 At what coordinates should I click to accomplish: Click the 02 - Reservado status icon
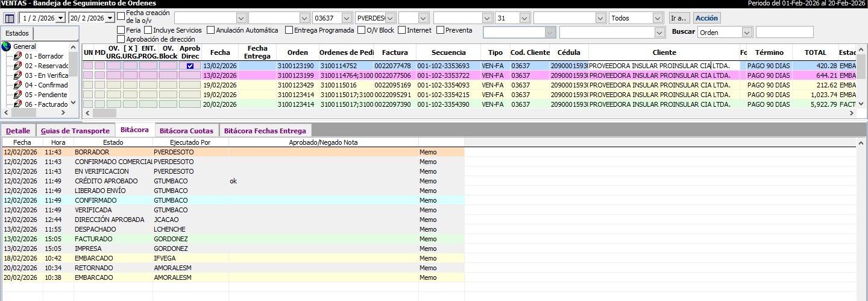pyautogui.click(x=17, y=66)
